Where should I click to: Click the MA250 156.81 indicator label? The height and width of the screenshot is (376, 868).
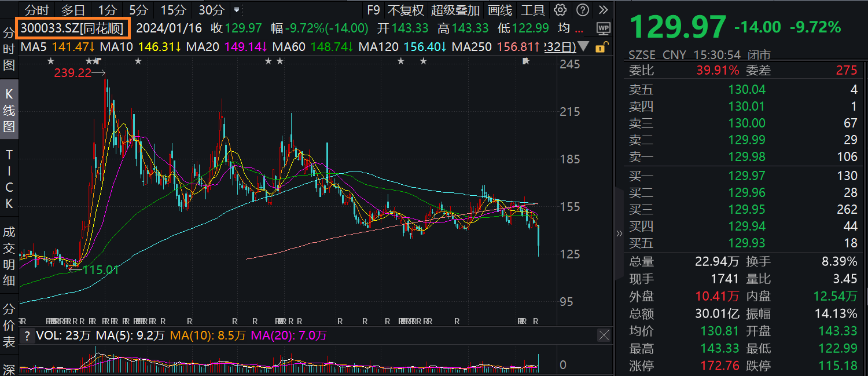point(496,46)
